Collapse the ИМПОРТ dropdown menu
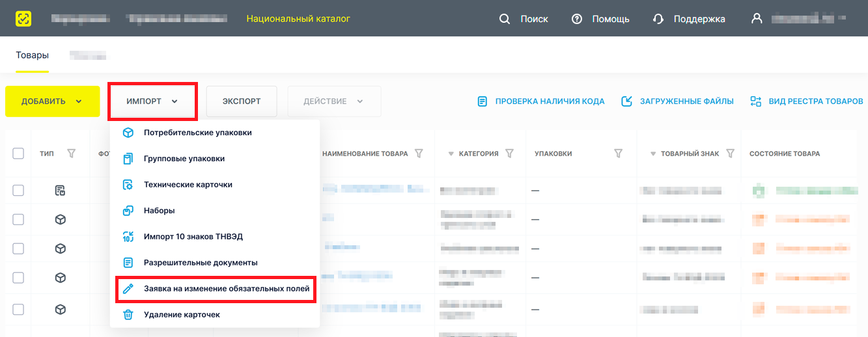This screenshot has width=868, height=337. pos(152,101)
